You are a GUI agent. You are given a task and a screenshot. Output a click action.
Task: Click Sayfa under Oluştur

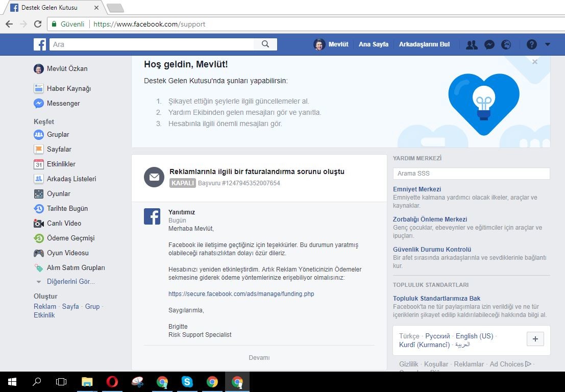[70, 307]
